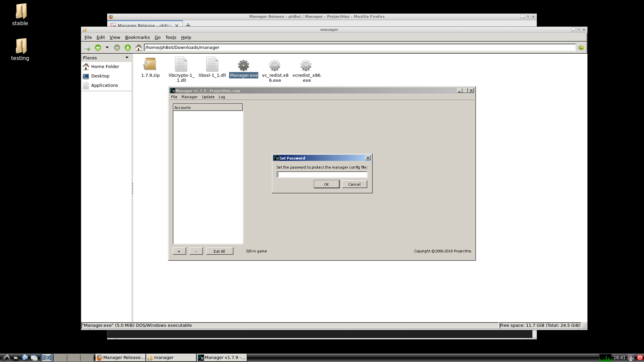Click the Jump-to-path go arrow icon
The height and width of the screenshot is (362, 644).
click(x=581, y=48)
